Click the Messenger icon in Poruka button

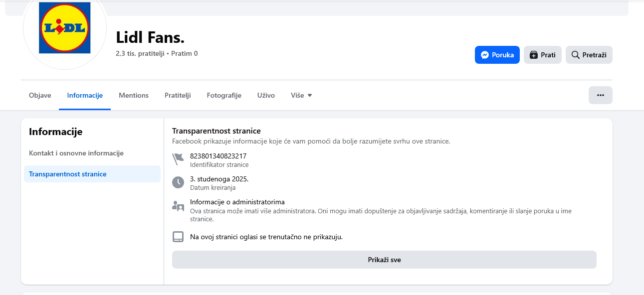484,55
